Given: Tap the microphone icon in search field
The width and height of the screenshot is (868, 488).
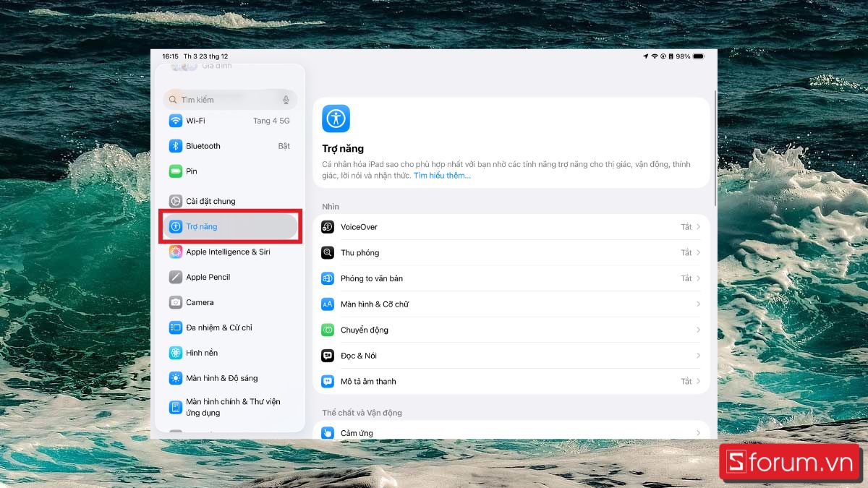Looking at the screenshot, I should pos(286,100).
